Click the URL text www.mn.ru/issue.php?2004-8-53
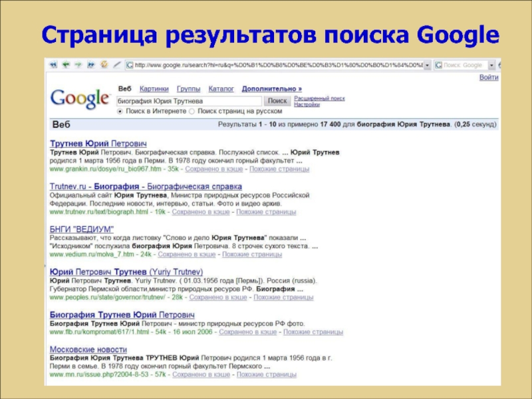The image size is (532, 399). coord(99,375)
